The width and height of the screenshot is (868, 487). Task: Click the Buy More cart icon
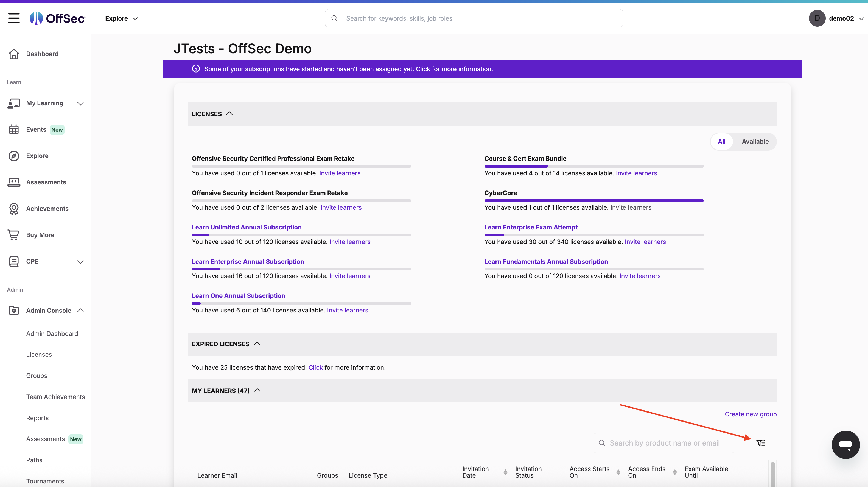tap(14, 235)
